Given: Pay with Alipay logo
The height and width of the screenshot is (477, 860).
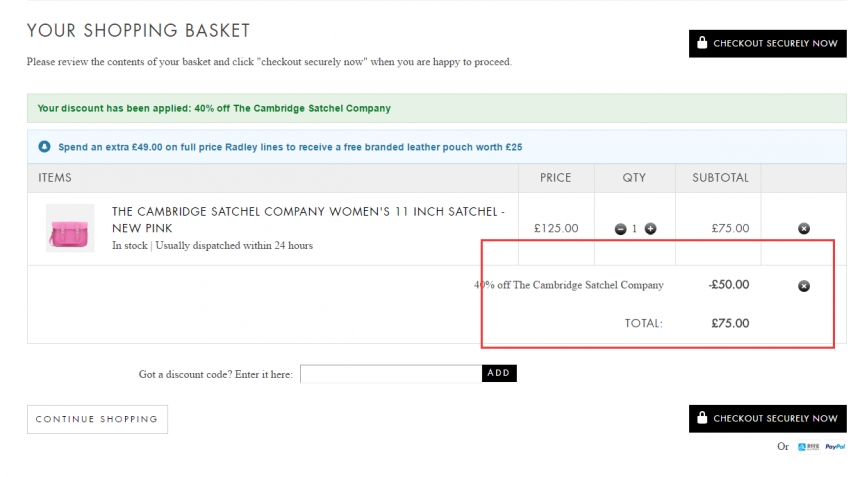Looking at the screenshot, I should 808,447.
